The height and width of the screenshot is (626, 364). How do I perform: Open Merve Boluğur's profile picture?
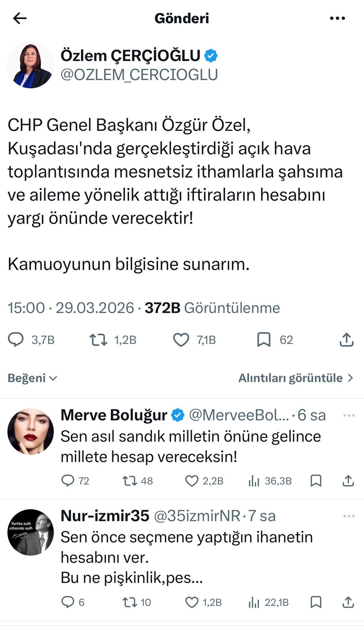click(x=31, y=432)
